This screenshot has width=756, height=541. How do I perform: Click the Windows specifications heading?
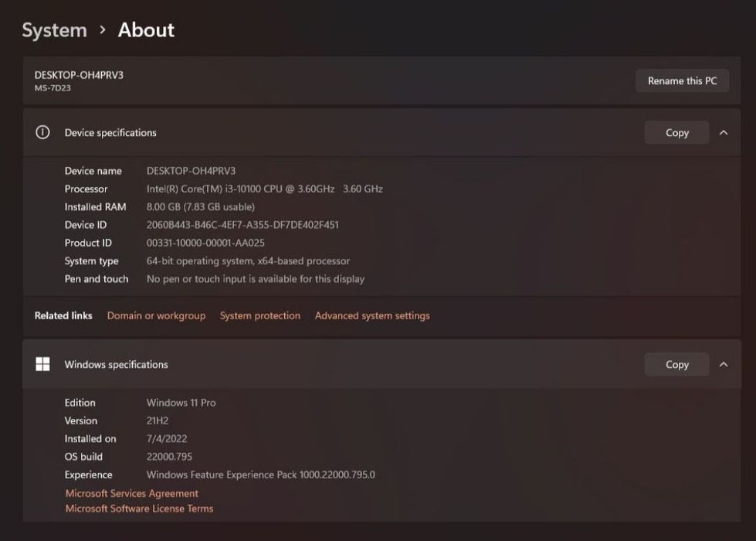point(116,364)
